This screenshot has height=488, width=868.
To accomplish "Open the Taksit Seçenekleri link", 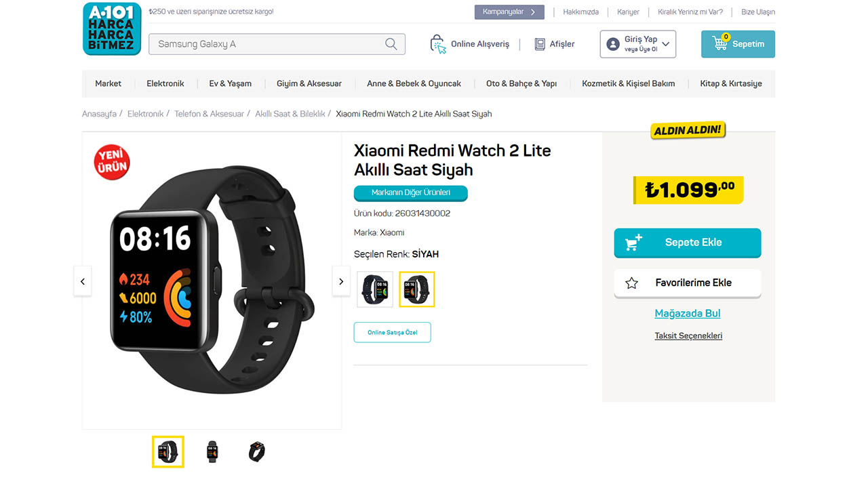I will [688, 335].
